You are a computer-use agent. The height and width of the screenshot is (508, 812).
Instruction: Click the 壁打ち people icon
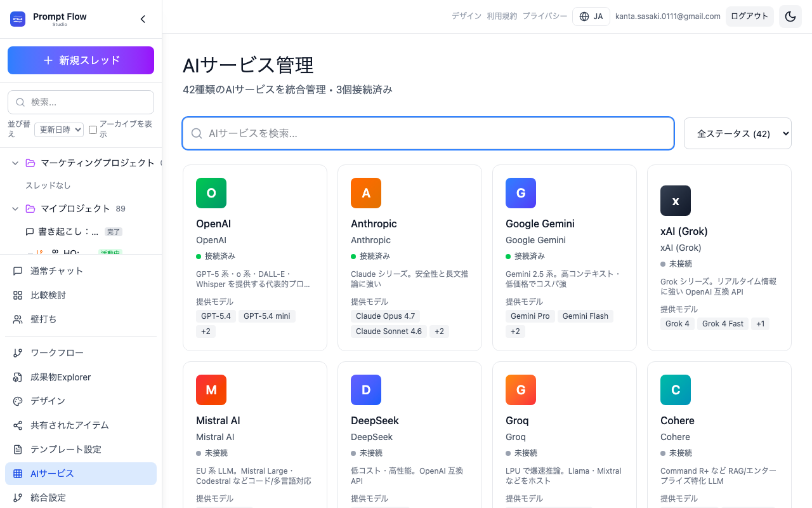point(18,319)
